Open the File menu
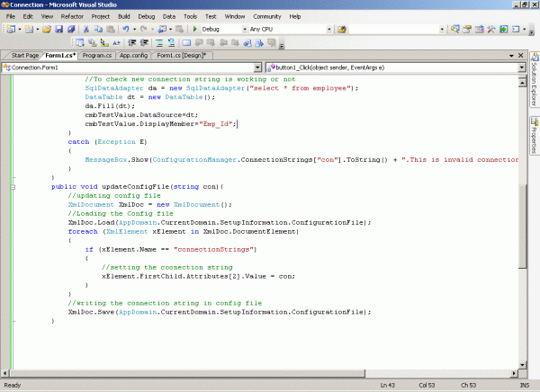Screen dimensions: 540x392 click(x=11, y=16)
